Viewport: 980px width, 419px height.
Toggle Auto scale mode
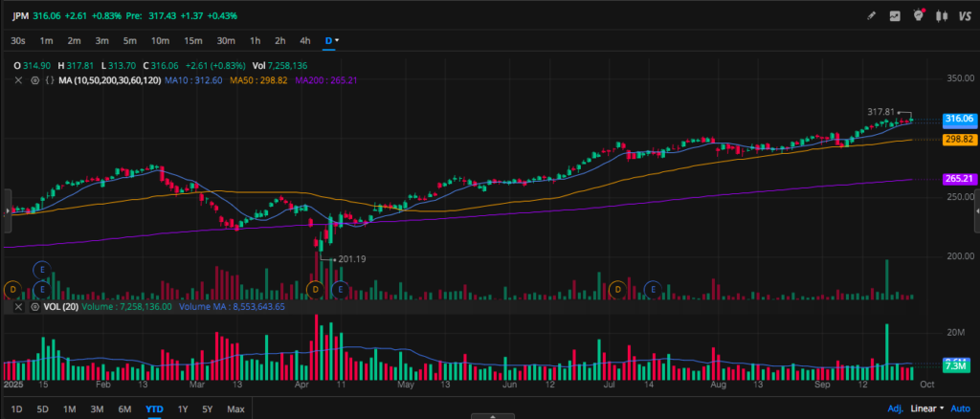click(x=961, y=408)
